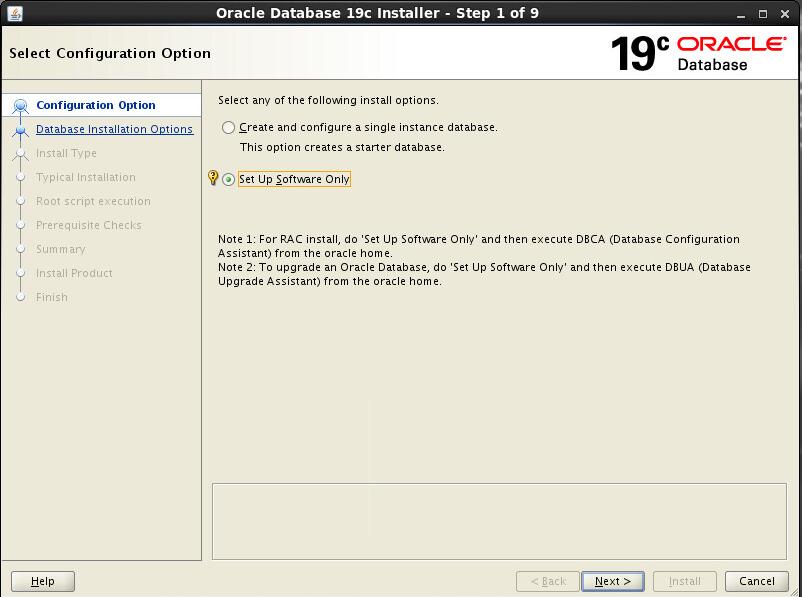Select Configuration Option in the steps list

click(x=96, y=105)
